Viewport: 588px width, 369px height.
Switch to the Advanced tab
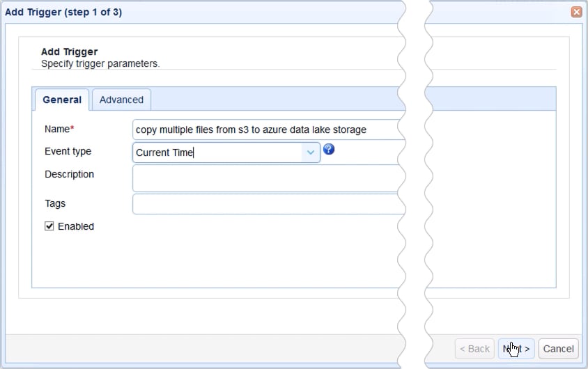coord(121,100)
